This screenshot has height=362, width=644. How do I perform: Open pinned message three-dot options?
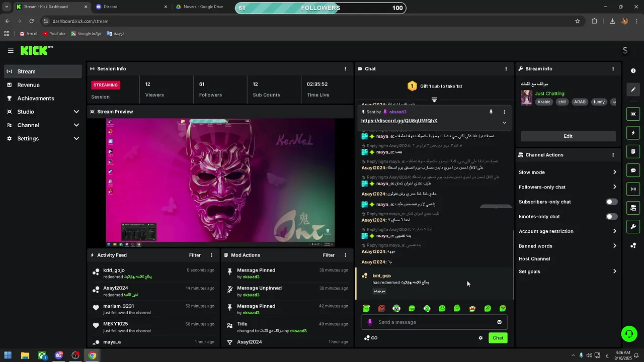pyautogui.click(x=504, y=112)
